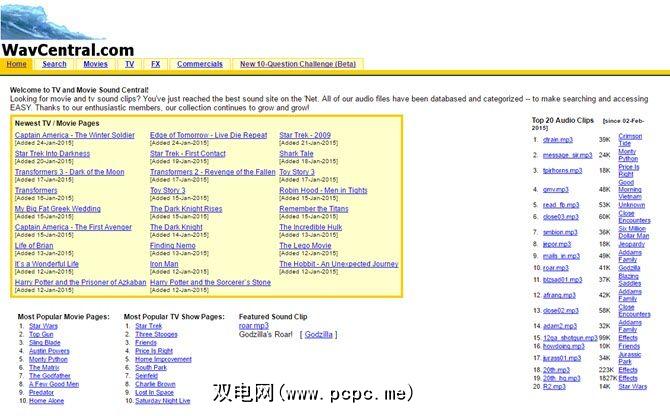The image size is (670, 416).
Task: Open the Home tab
Action: 16,64
